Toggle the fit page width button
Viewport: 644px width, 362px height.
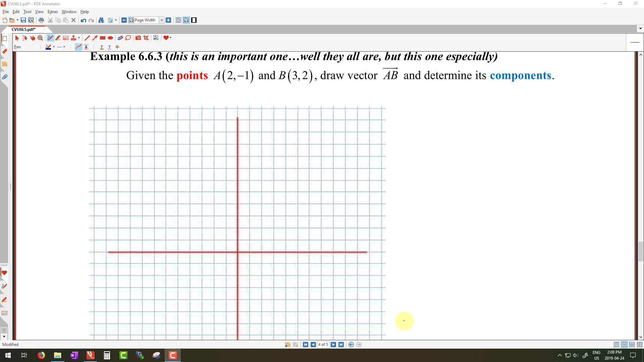click(186, 20)
